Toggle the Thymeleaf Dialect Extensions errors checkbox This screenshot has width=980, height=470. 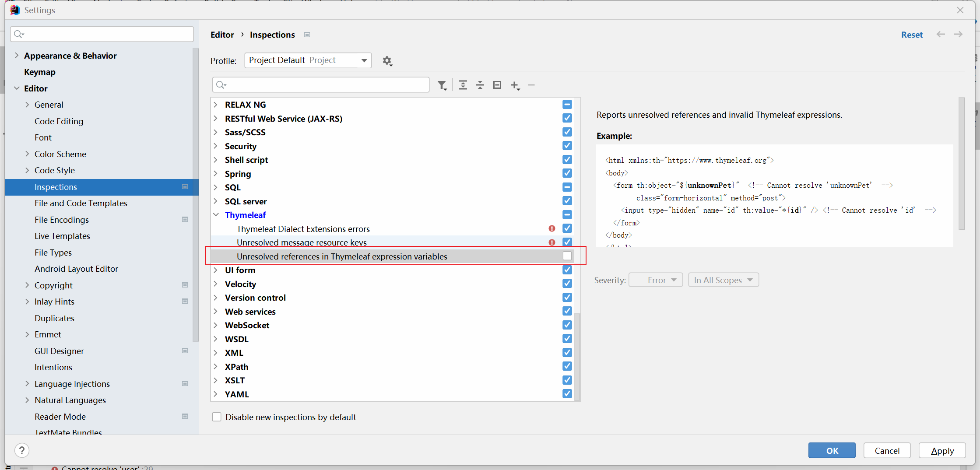click(567, 228)
